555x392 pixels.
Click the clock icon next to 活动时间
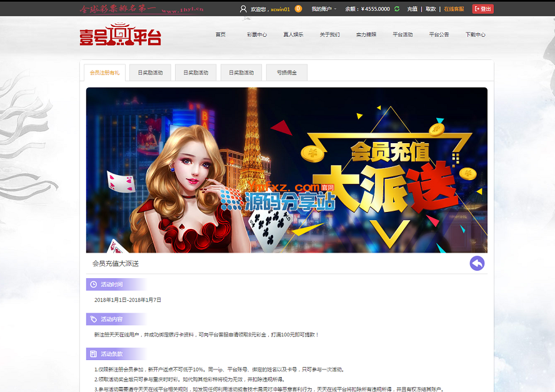94,284
